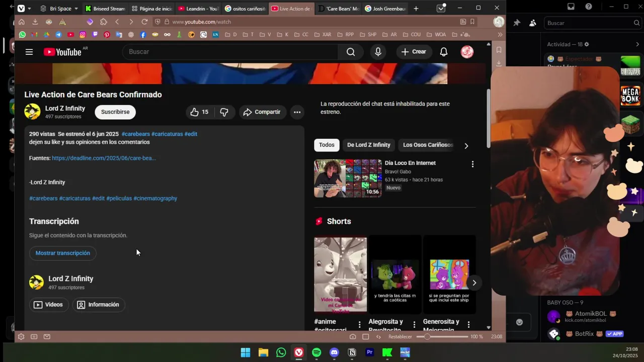This screenshot has width=644, height=362.
Task: Toggle tab tiling icon in status bar
Action: [366, 337]
